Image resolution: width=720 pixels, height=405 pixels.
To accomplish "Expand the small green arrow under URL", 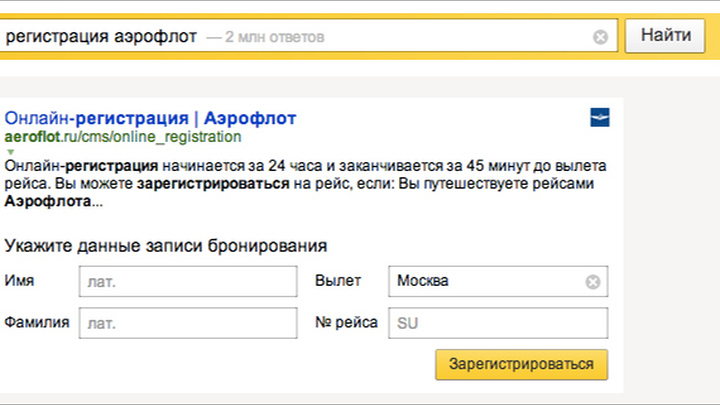I will [x=11, y=152].
